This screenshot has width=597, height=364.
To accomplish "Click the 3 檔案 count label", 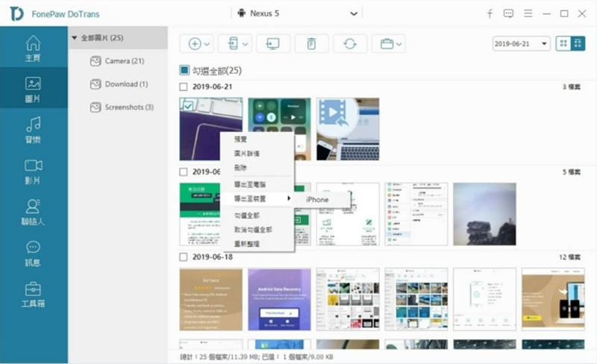I will click(x=572, y=87).
